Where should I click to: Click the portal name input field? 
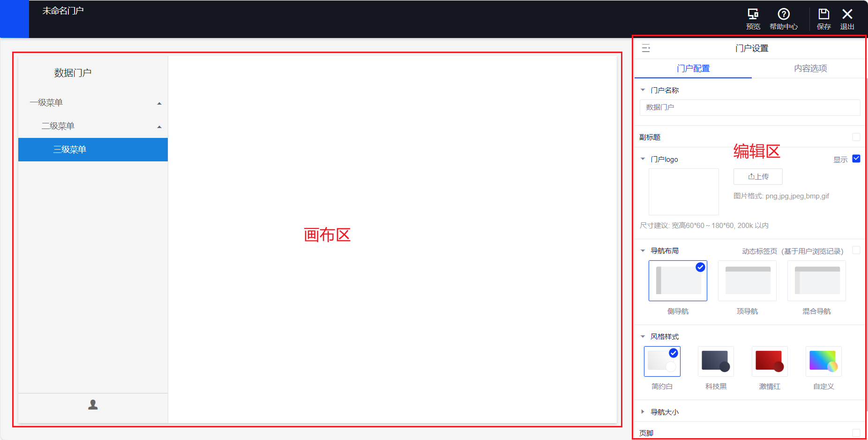click(749, 107)
